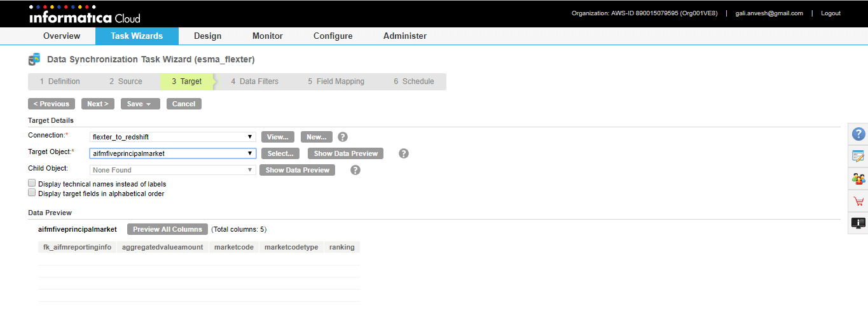Open the Configure tab
The width and height of the screenshot is (868, 310).
[333, 36]
